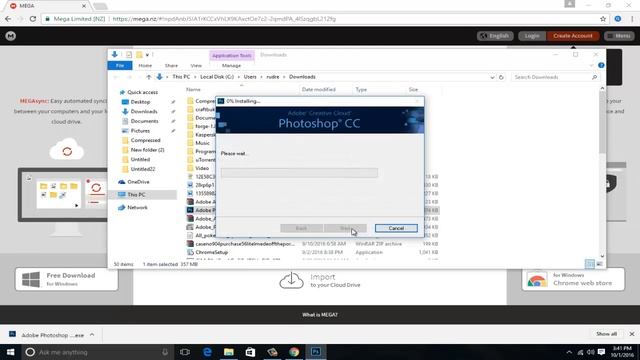Sort by the Date modified column header
The width and height of the screenshot is (640, 360).
click(318, 89)
